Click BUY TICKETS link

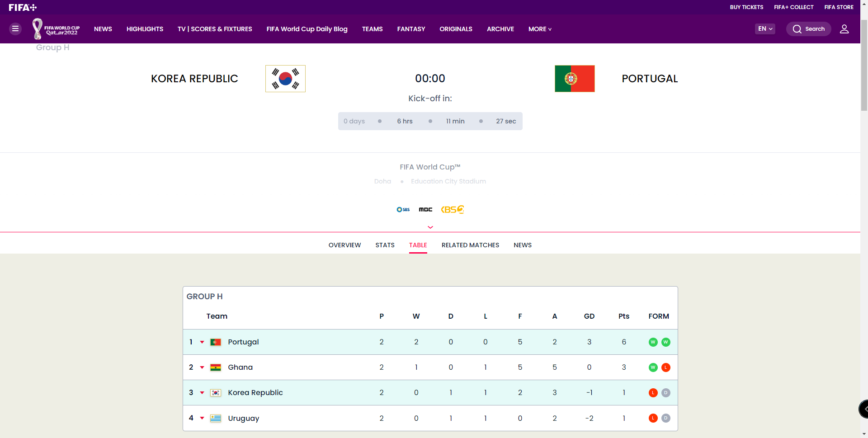click(x=746, y=7)
